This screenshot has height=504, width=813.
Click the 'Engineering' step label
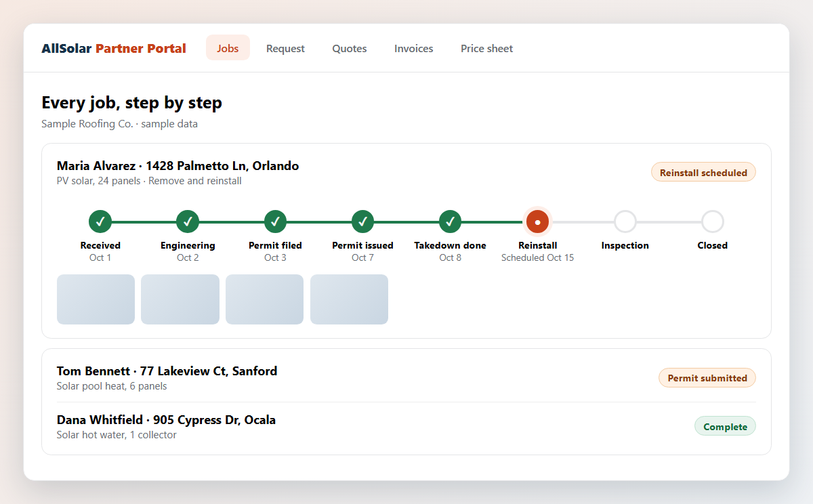188,245
